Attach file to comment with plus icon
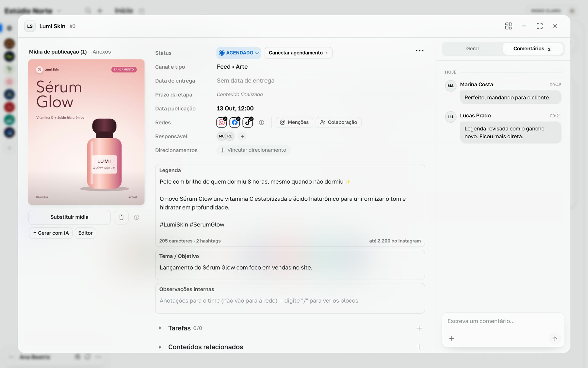Viewport: 588px width, 368px height. [452, 339]
